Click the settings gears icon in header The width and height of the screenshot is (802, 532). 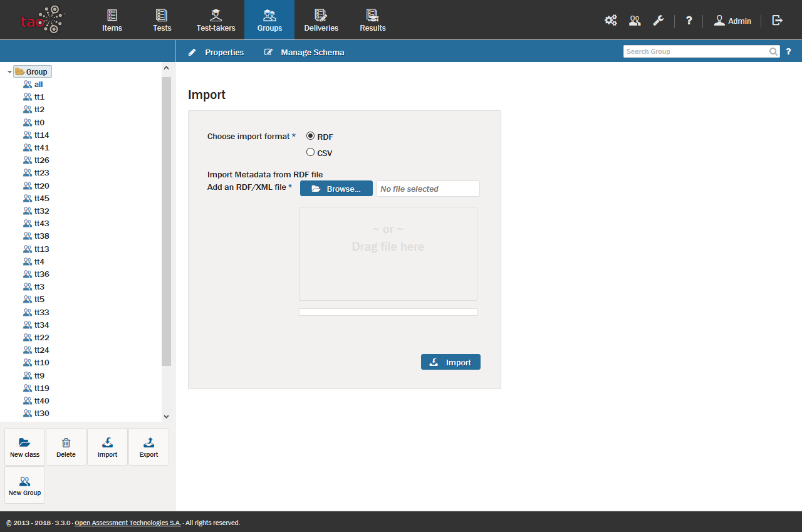coord(610,21)
